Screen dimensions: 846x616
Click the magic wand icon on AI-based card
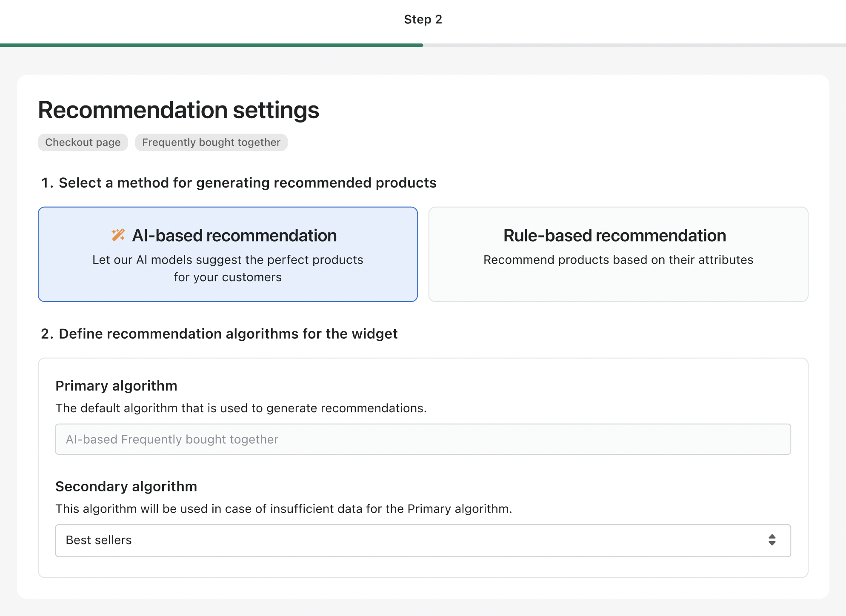(x=118, y=235)
